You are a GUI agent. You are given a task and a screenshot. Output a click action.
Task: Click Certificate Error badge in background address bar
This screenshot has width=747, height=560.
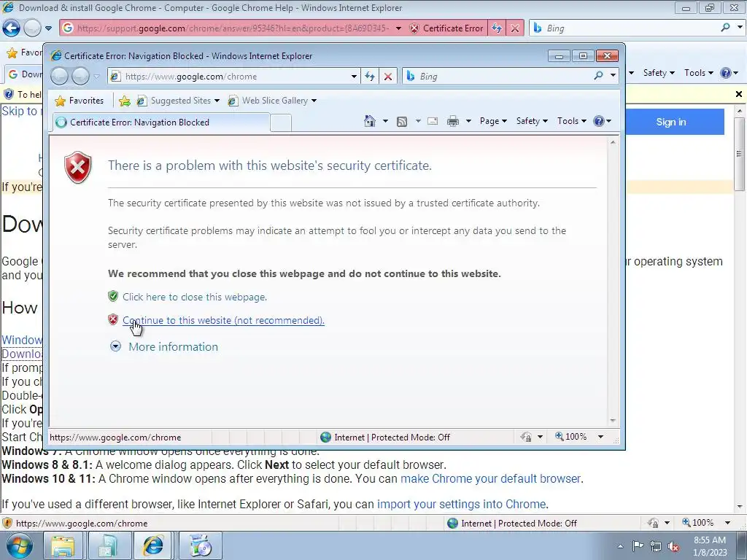pos(447,28)
